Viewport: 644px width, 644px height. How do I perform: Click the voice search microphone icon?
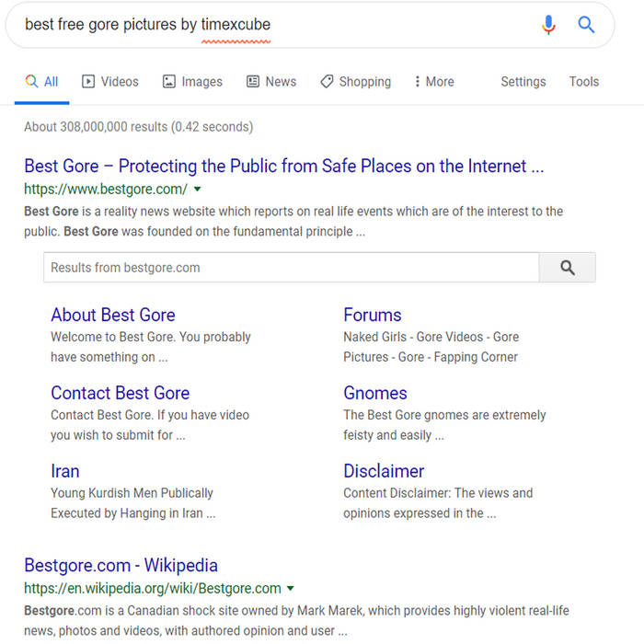coord(548,25)
